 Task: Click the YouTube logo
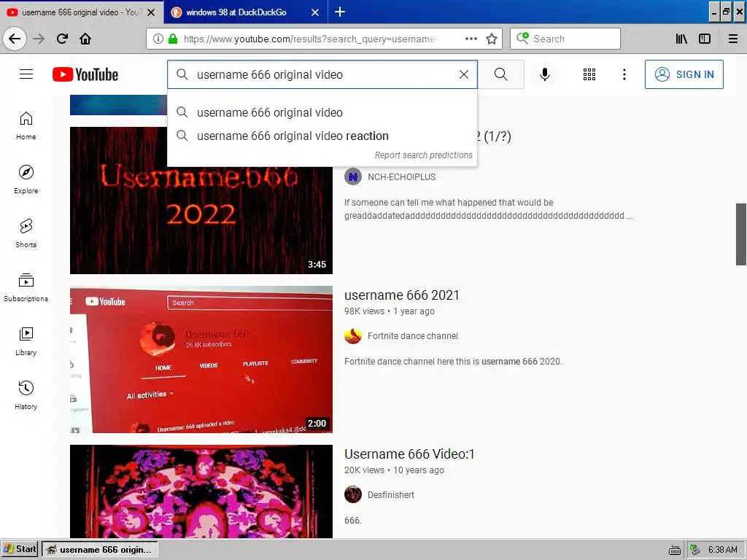pyautogui.click(x=85, y=74)
